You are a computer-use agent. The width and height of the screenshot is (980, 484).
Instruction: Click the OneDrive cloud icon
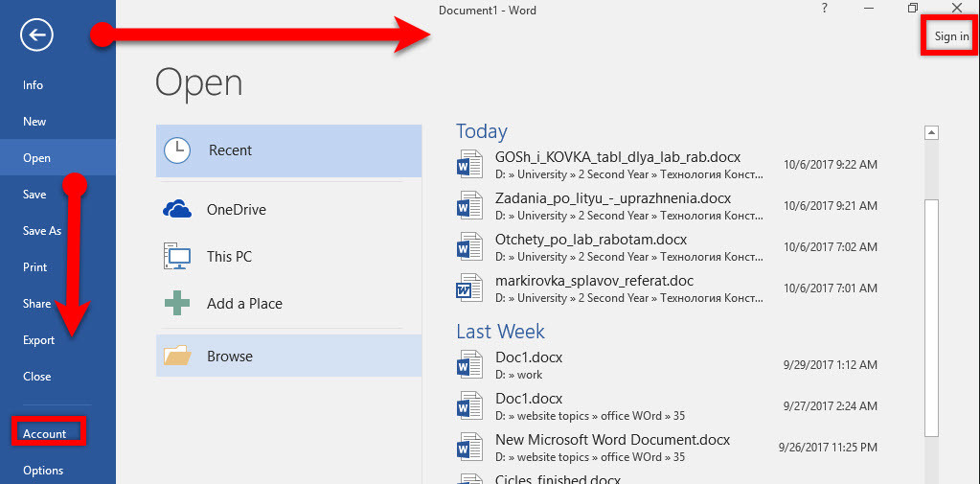tap(177, 210)
